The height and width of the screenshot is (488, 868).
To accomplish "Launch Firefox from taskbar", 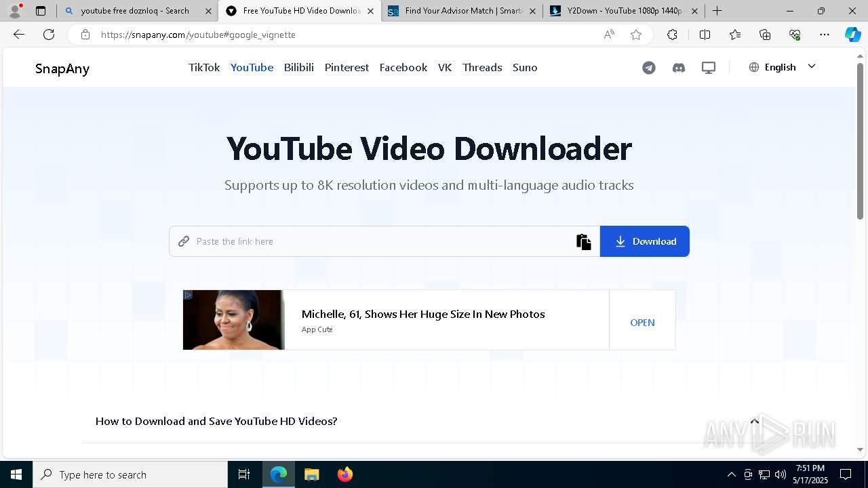I will pos(344,474).
